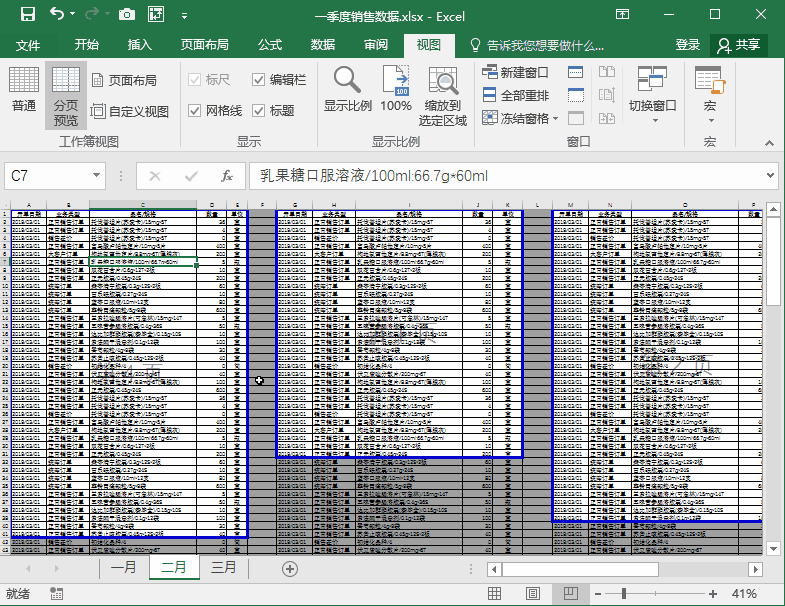The height and width of the screenshot is (606, 785).
Task: Toggle the 标题 headings checkbox
Action: pyautogui.click(x=259, y=110)
